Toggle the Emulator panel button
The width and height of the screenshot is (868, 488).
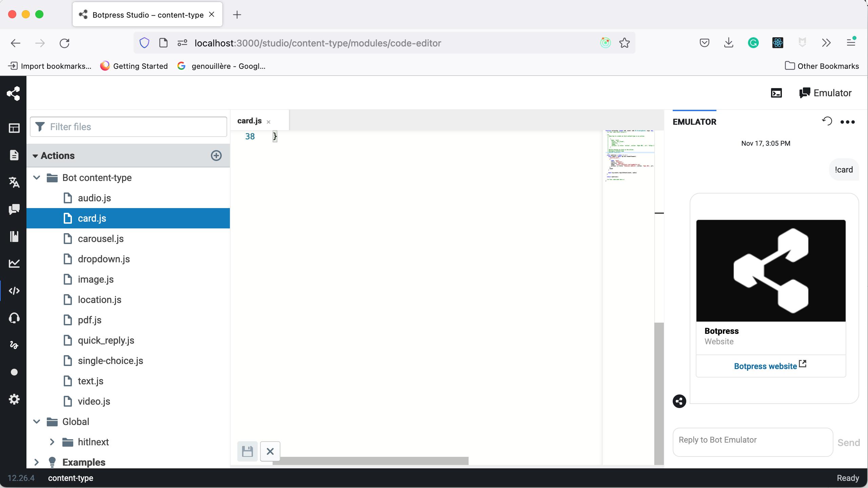click(825, 93)
